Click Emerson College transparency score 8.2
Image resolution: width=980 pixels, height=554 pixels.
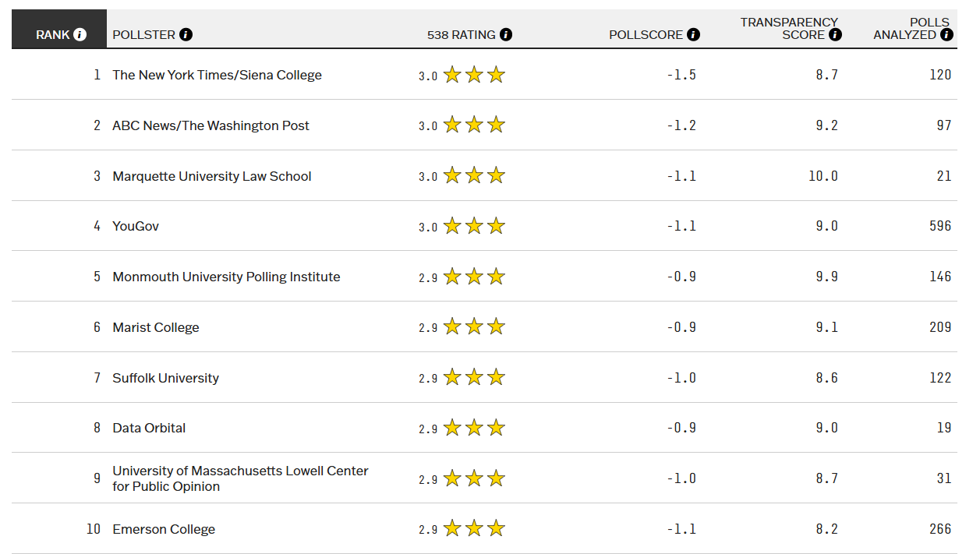click(x=827, y=529)
